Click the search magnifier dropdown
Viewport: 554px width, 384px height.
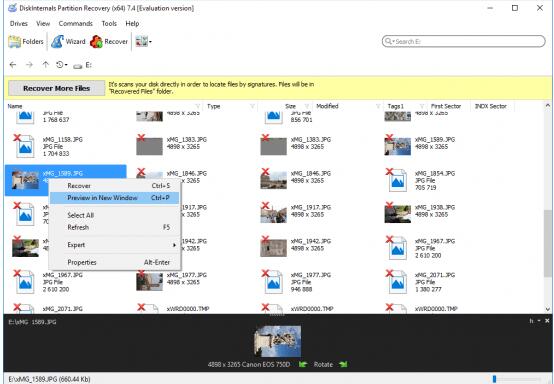click(x=389, y=41)
